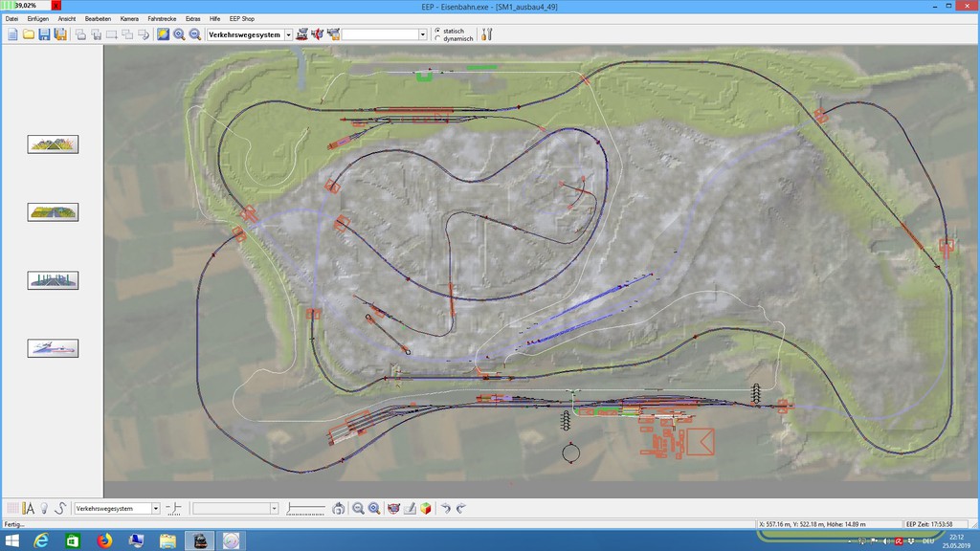Open the Windows Store taskbar icon
Screen dimensions: 980x551
(x=73, y=540)
